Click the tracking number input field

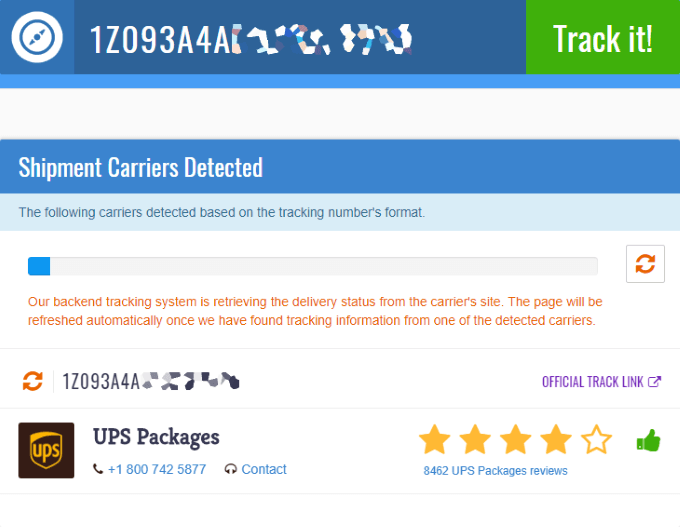pos(300,37)
